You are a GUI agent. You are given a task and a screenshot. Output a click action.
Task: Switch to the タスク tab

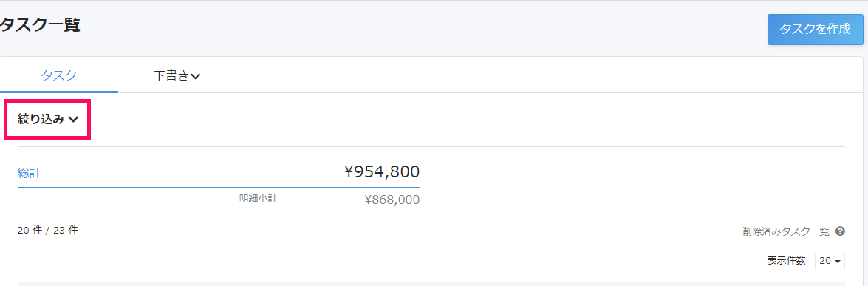click(58, 75)
